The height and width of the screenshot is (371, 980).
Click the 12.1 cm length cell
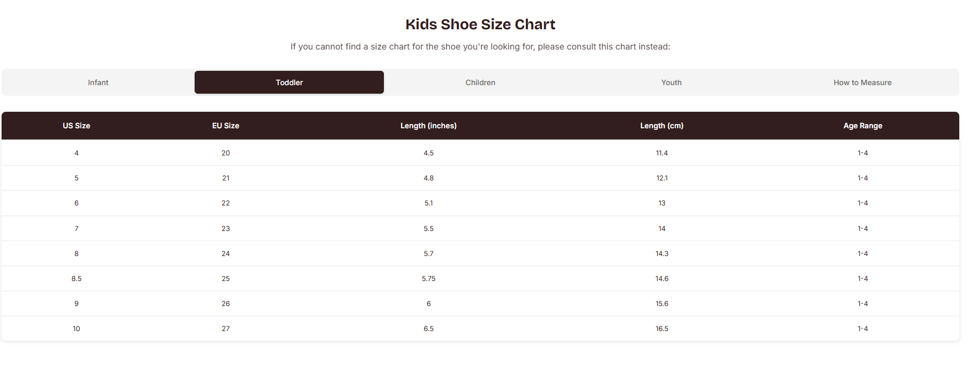pyautogui.click(x=661, y=178)
